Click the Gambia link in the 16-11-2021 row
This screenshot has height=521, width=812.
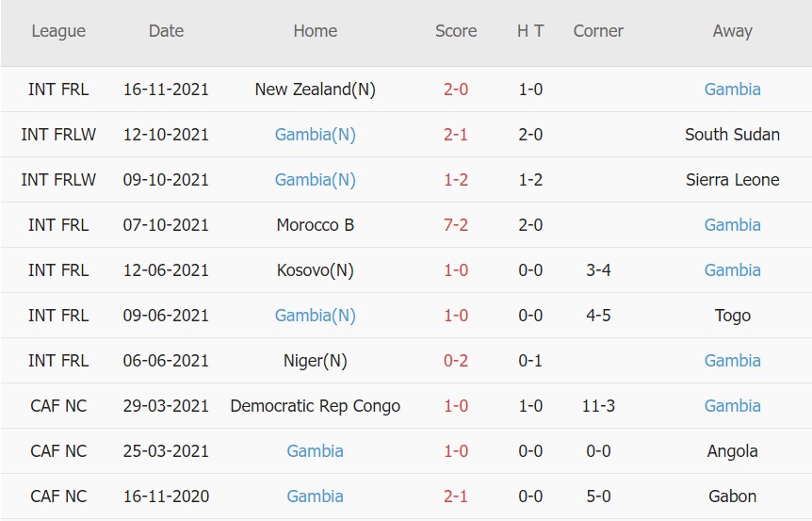point(732,90)
